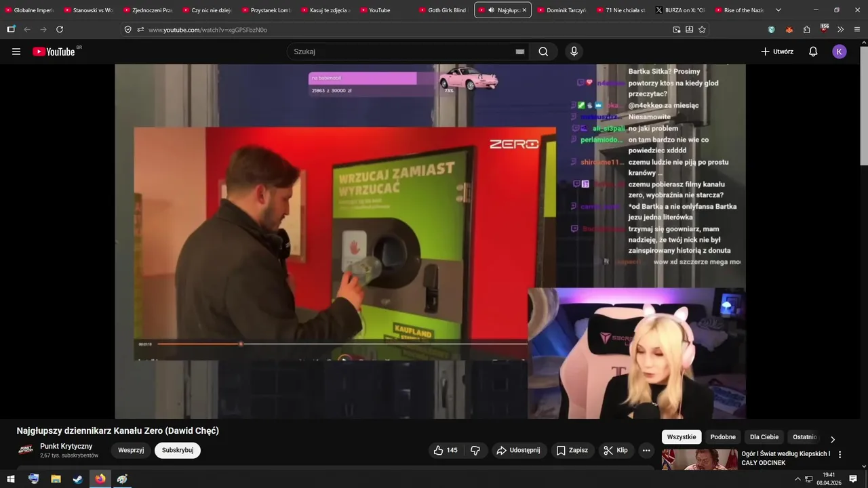
Task: Click the YouTube video player
Action: point(430,241)
